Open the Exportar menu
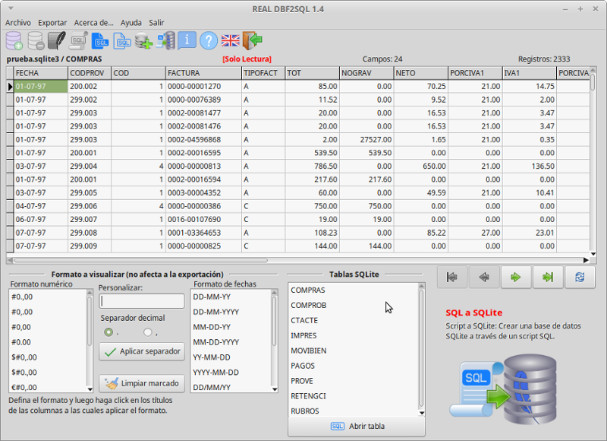Screen dimensions: 607x441 pyautogui.click(x=52, y=22)
